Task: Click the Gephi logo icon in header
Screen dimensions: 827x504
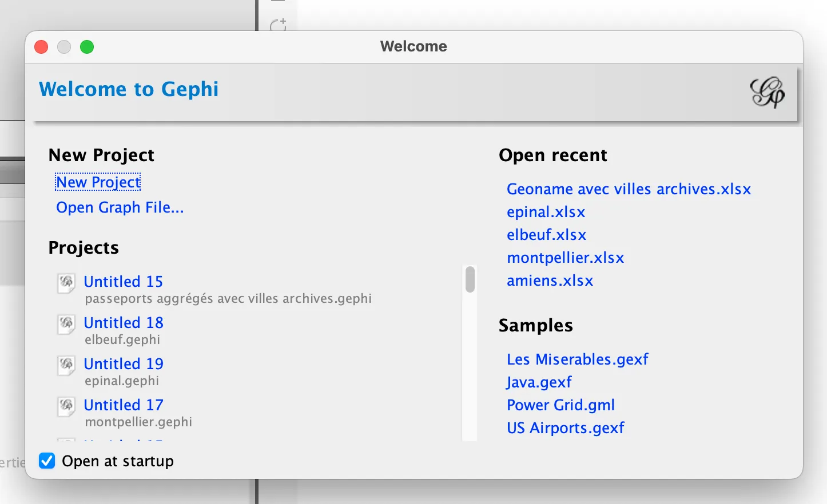Action: tap(767, 93)
